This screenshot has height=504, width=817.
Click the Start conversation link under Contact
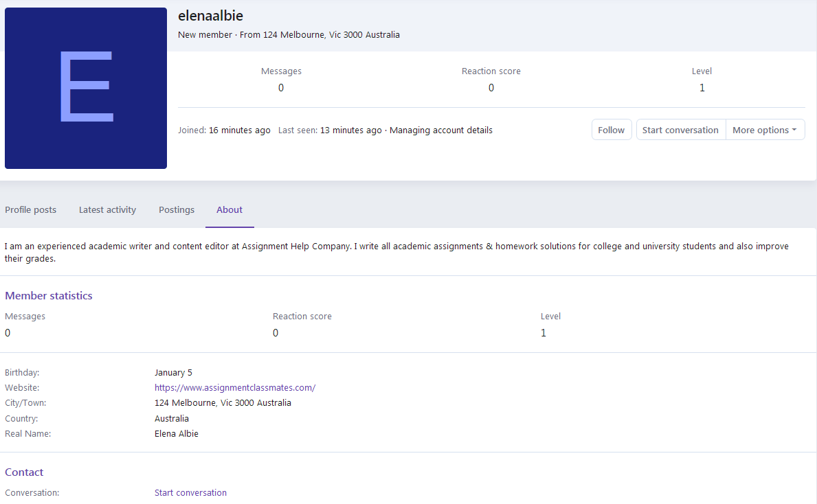point(191,492)
